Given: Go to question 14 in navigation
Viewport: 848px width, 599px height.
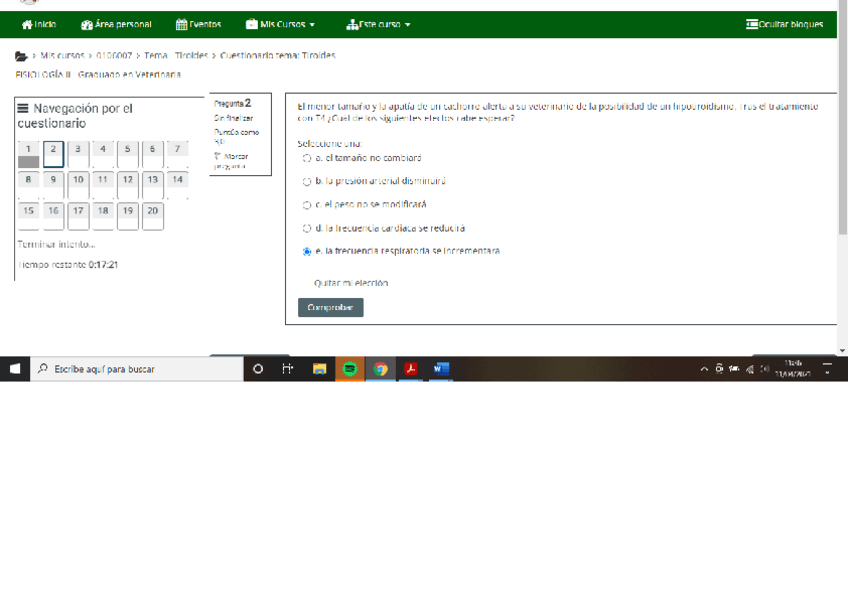Looking at the screenshot, I should point(177,185).
